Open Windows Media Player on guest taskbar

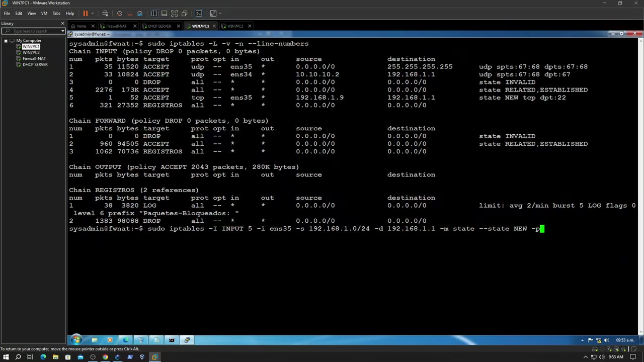[x=110, y=340]
